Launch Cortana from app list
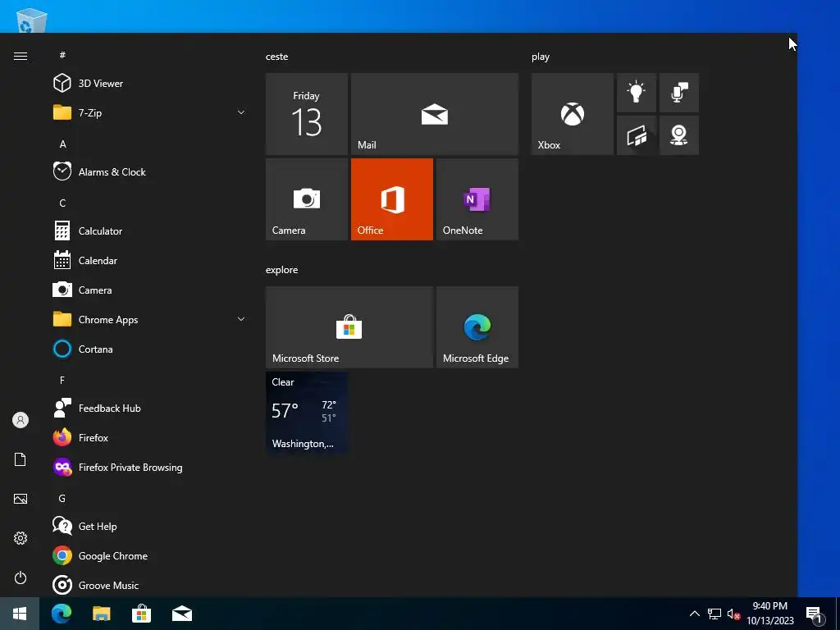Screen dimensions: 840x630 [x=149, y=349]
